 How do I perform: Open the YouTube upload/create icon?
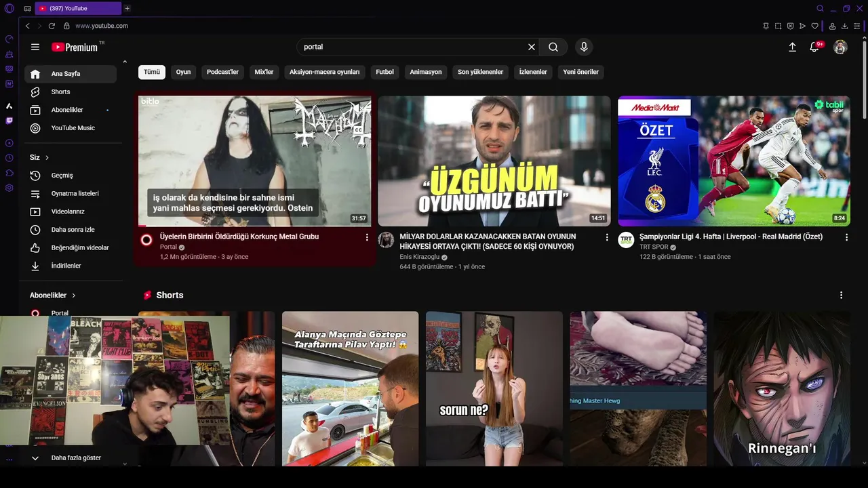792,47
